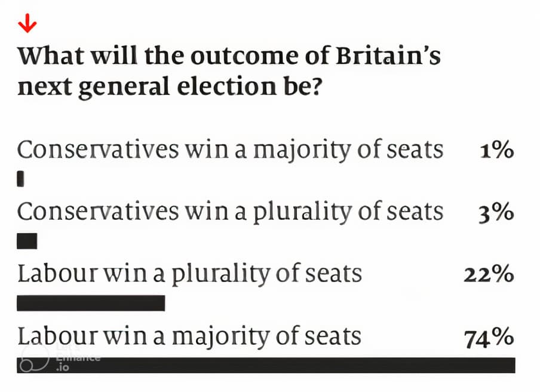Screen dimensions: 540x392
Task: Click the 1% result value
Action: (497, 150)
